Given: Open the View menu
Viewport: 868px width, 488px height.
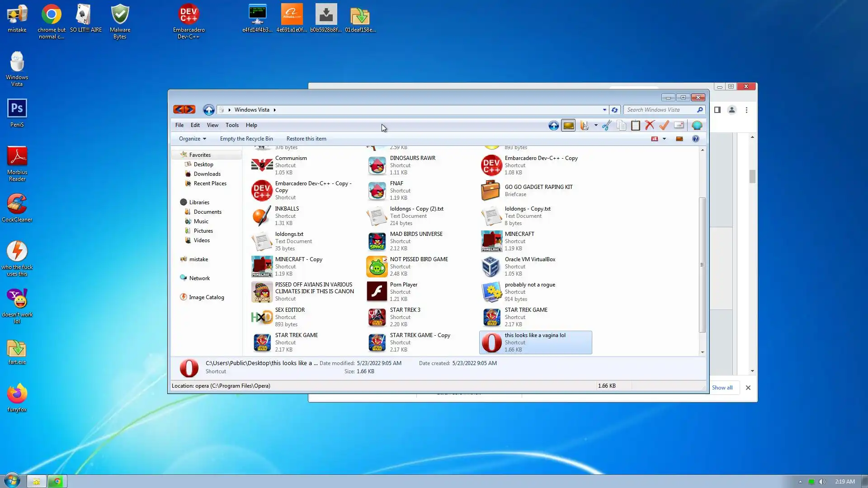Looking at the screenshot, I should click(212, 125).
